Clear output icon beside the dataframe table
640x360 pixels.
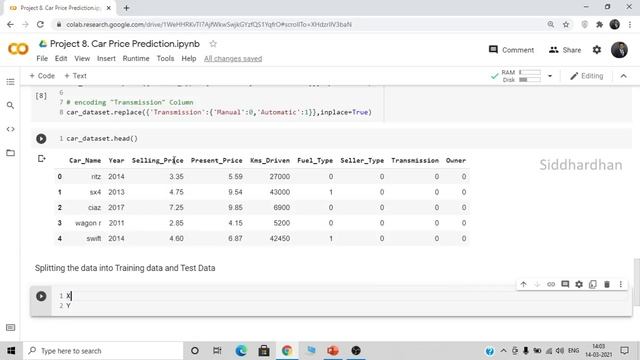42,158
